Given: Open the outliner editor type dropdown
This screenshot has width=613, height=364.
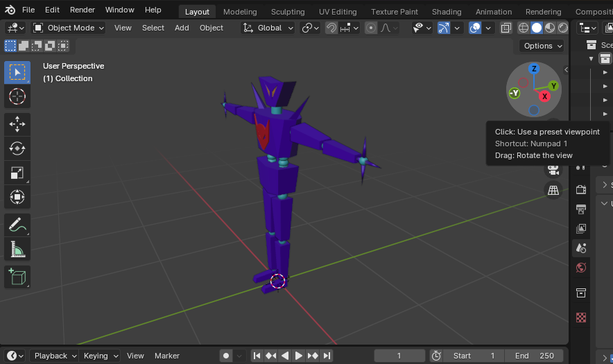Looking at the screenshot, I should tap(588, 28).
